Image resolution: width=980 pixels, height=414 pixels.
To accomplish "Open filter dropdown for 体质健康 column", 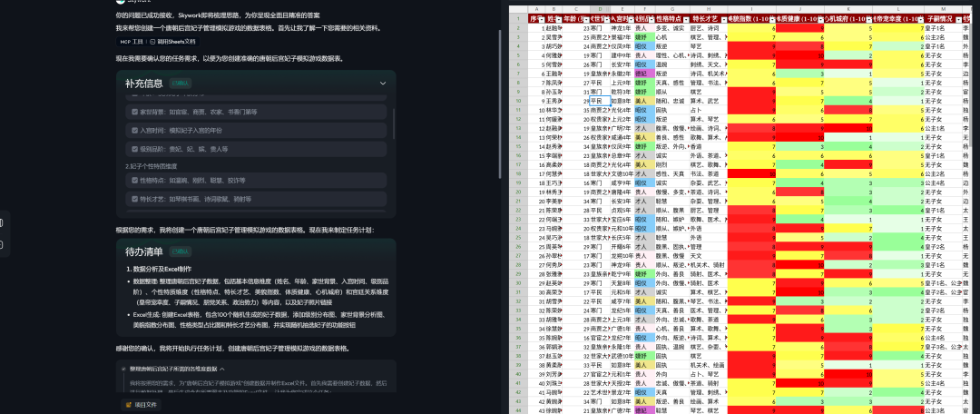I will 820,19.
